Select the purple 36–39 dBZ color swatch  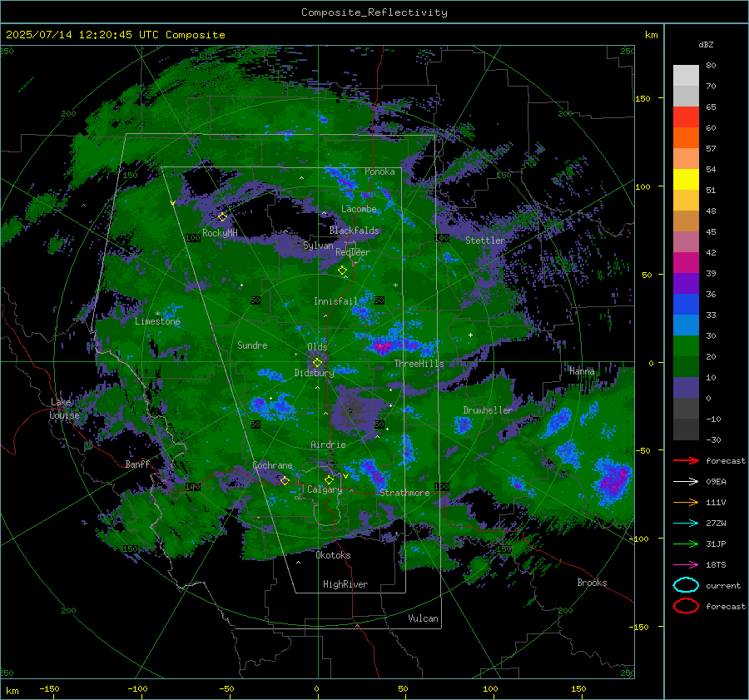686,284
